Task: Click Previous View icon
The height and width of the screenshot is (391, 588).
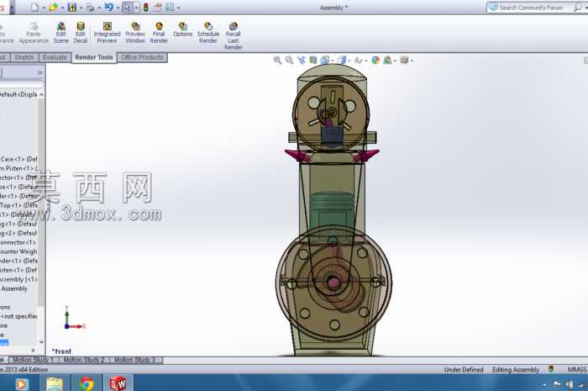Action: [x=302, y=60]
